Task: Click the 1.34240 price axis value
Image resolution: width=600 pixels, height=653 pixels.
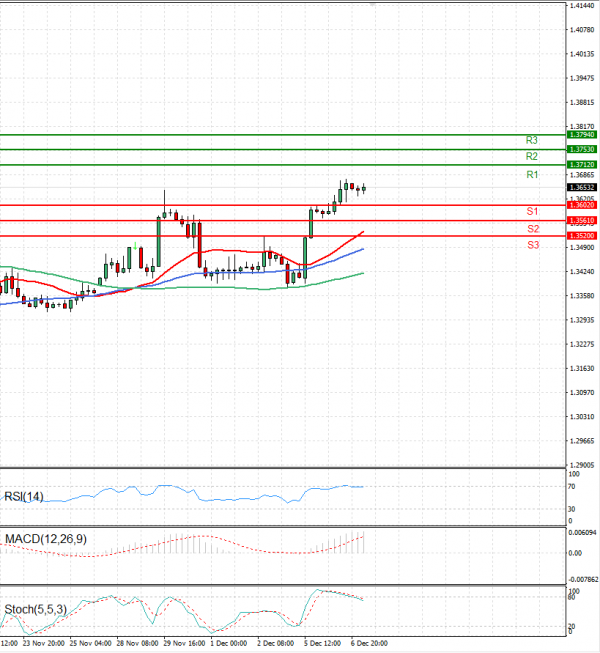Action: (582, 272)
